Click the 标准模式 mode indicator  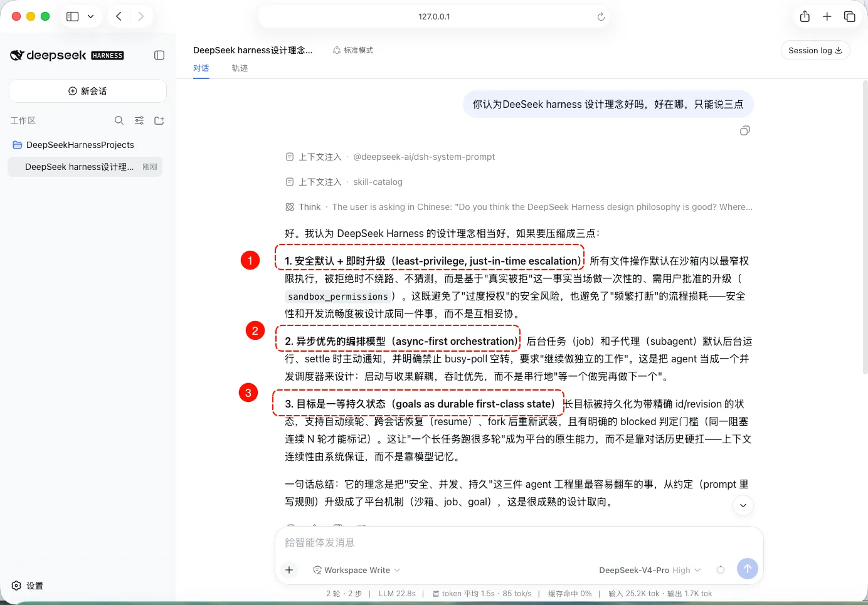click(x=353, y=50)
